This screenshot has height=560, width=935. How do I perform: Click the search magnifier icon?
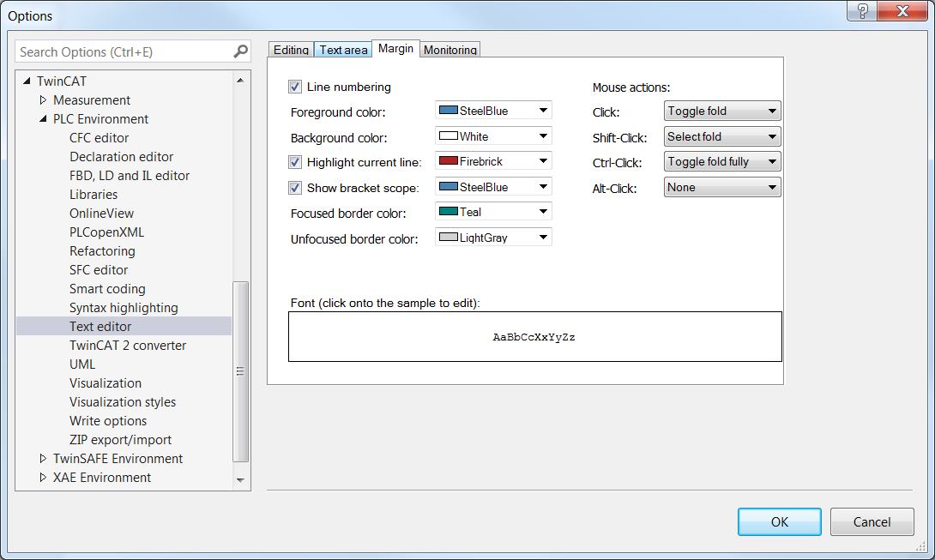(x=240, y=51)
